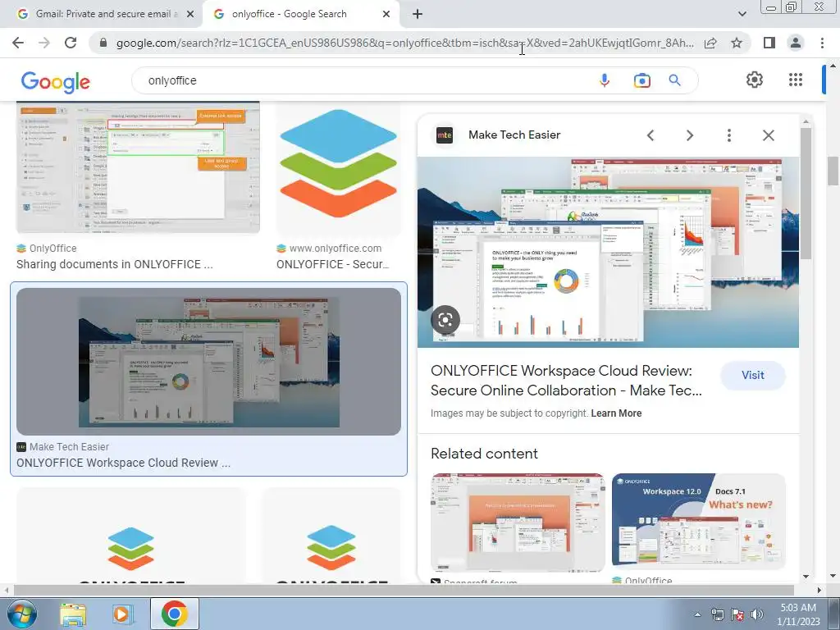The width and height of the screenshot is (840, 630).
Task: Open a new browser tab
Action: [x=418, y=15]
